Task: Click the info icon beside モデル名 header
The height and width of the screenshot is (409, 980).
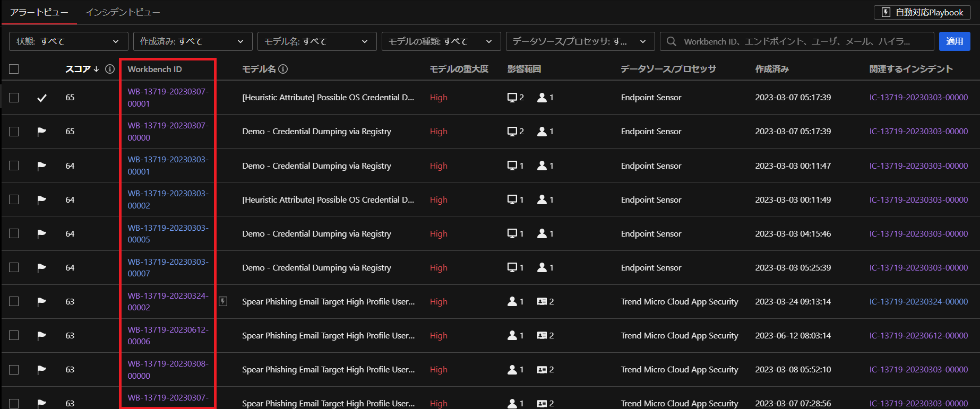Action: [283, 69]
